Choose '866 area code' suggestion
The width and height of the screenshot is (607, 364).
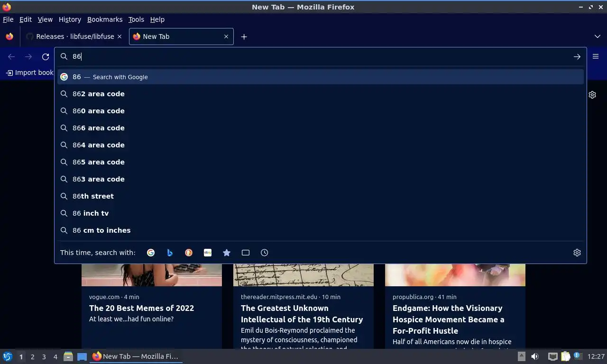(321, 128)
